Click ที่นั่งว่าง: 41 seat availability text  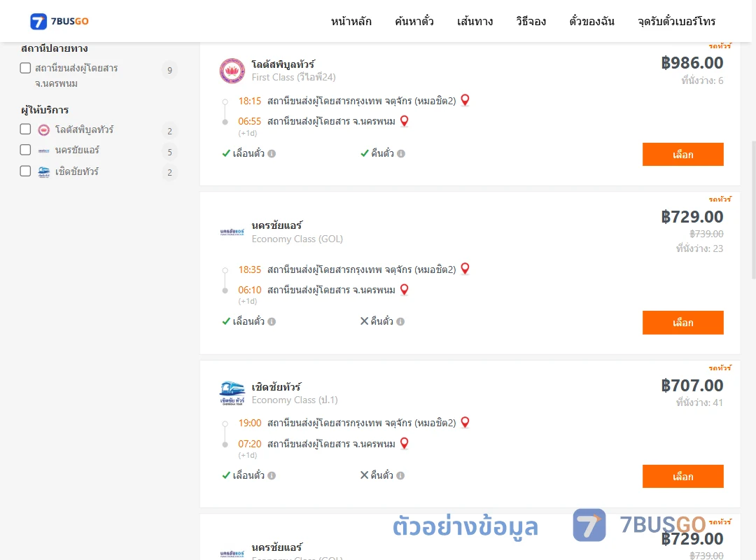[699, 402]
